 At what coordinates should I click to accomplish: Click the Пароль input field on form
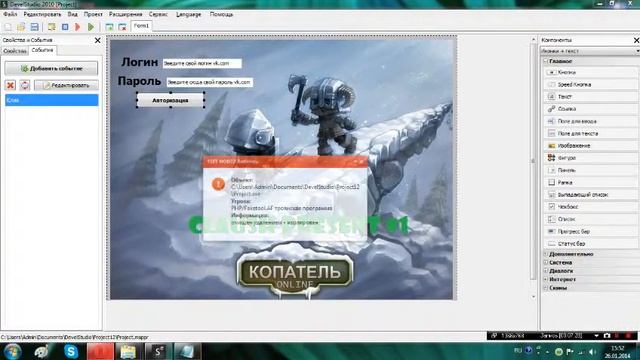click(209, 82)
